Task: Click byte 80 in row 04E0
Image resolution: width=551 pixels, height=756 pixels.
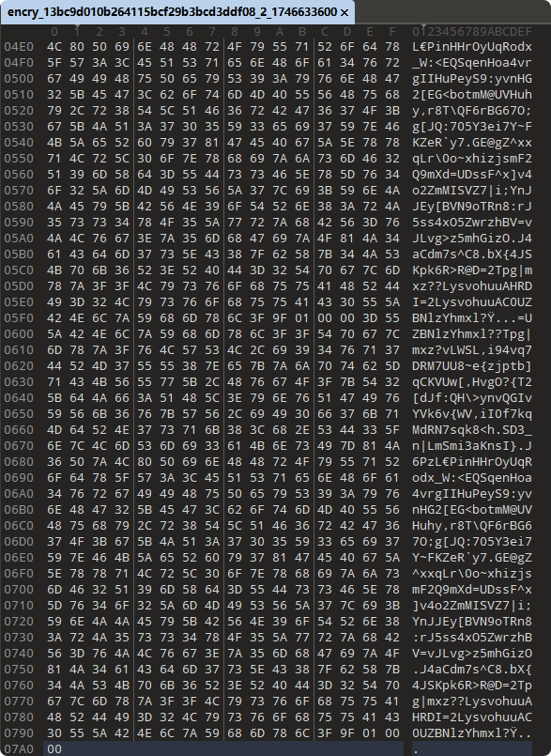Action: pyautogui.click(x=77, y=47)
